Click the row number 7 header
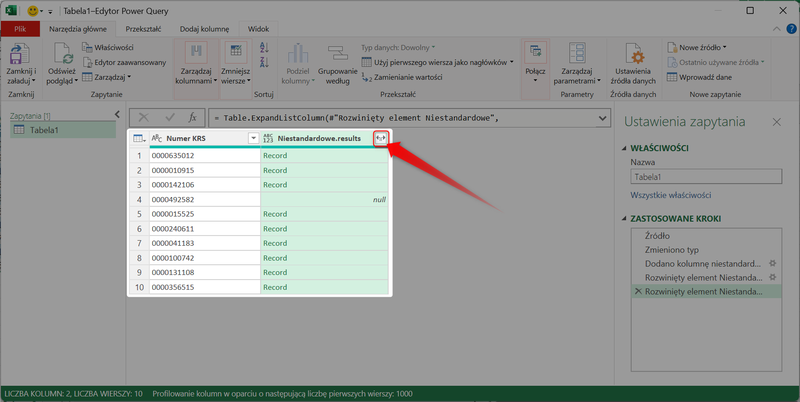The height and width of the screenshot is (402, 800). tap(139, 243)
